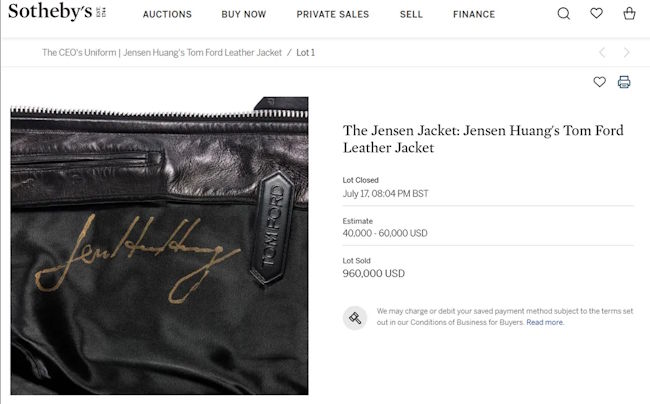Click the Jensen Jacket lot title
The image size is (650, 404).
tap(483, 139)
